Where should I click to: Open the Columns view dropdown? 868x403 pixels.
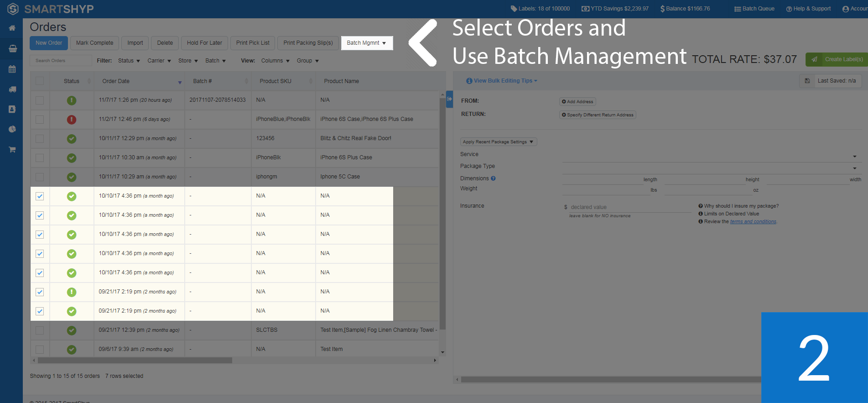pyautogui.click(x=275, y=61)
